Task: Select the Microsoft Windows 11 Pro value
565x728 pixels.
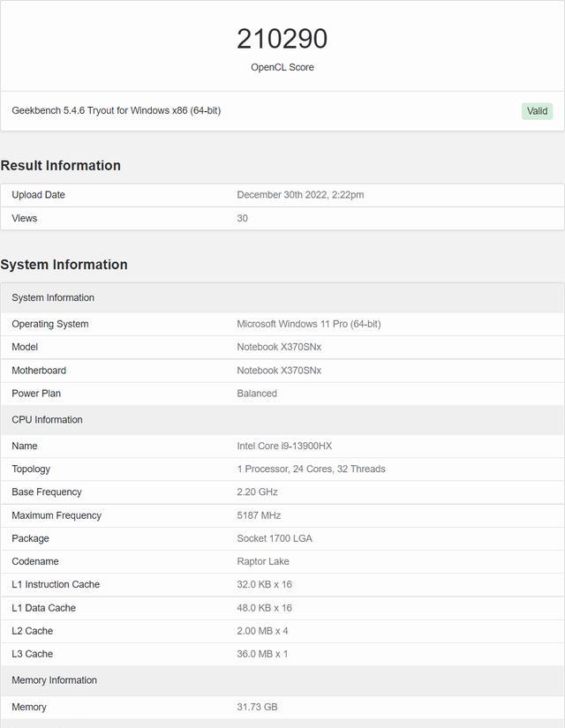Action: [x=308, y=324]
